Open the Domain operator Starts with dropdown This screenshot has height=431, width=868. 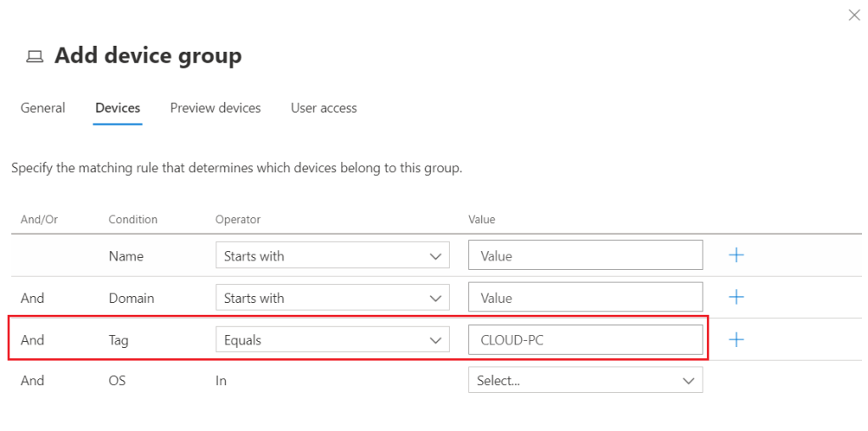point(332,298)
